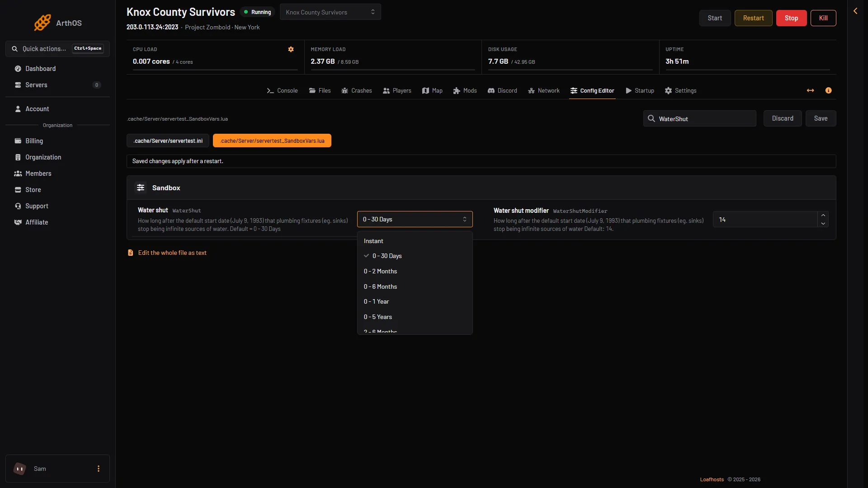The image size is (868, 488).
Task: Click the red Stop button
Action: point(791,18)
